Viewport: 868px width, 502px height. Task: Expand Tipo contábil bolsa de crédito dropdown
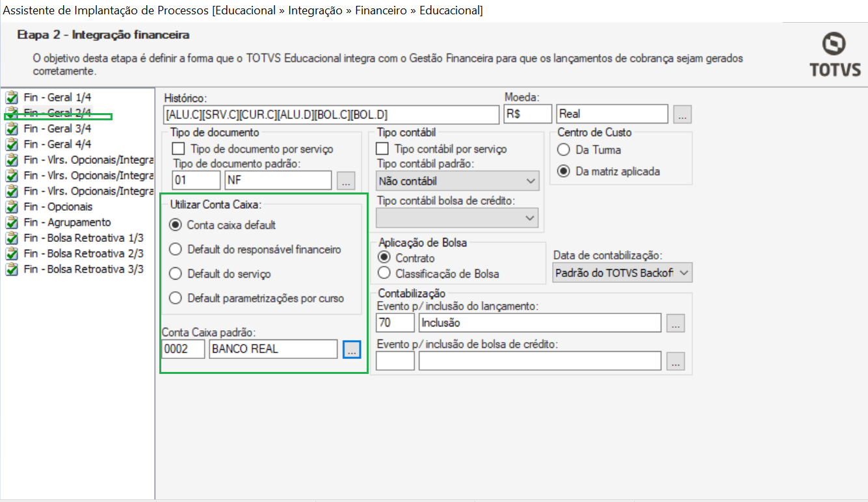(x=458, y=218)
